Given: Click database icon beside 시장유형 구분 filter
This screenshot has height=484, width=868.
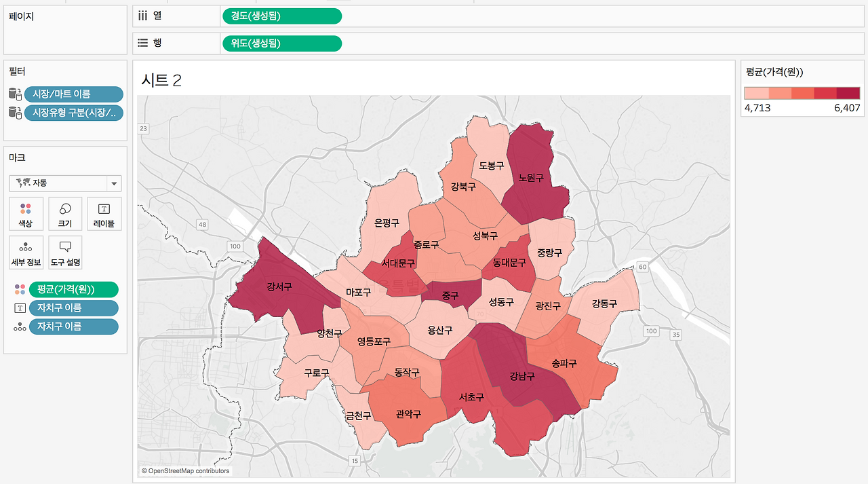Looking at the screenshot, I should [15, 113].
